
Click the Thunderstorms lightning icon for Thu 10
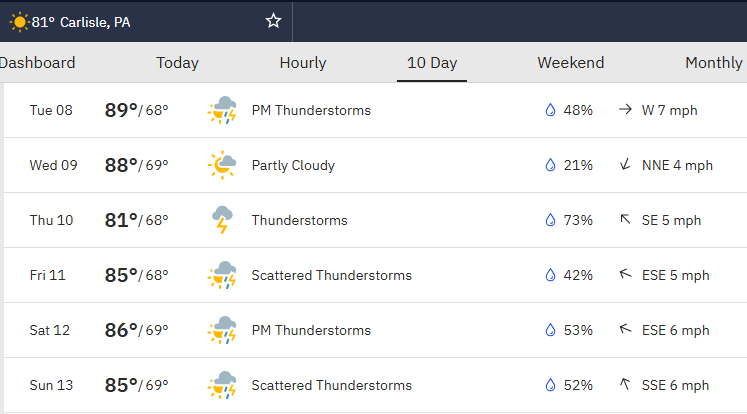pyautogui.click(x=222, y=220)
